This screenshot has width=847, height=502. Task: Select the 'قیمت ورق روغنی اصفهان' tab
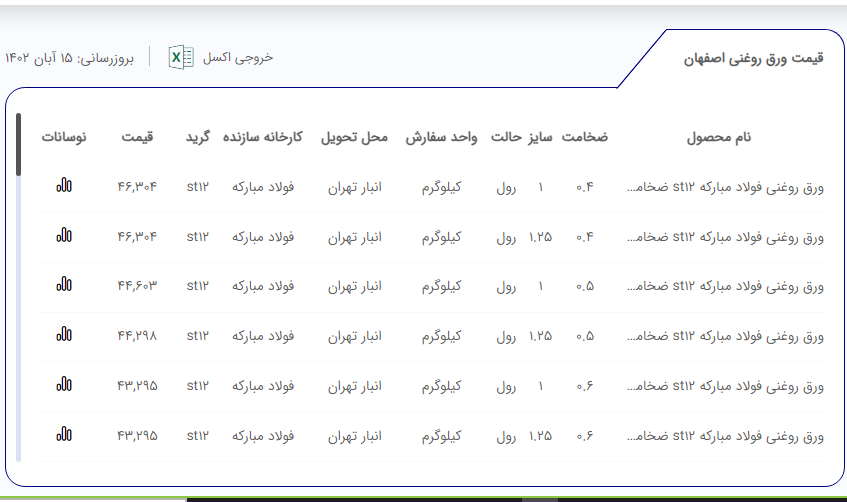[x=753, y=59]
